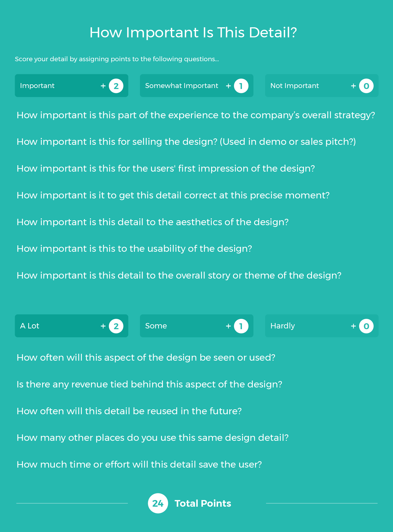Click the 1-point circle beside Somewhat Important
The height and width of the screenshot is (532, 393).
241,86
